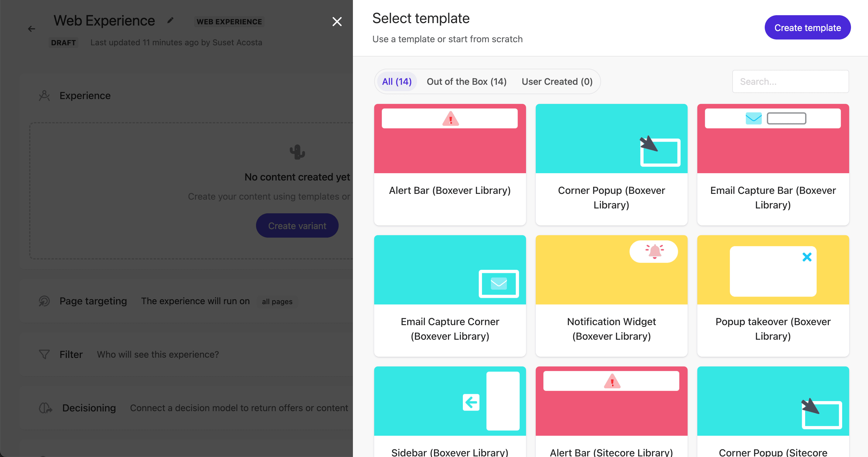Select the All (14) tab
This screenshot has height=457, width=868.
tap(397, 81)
